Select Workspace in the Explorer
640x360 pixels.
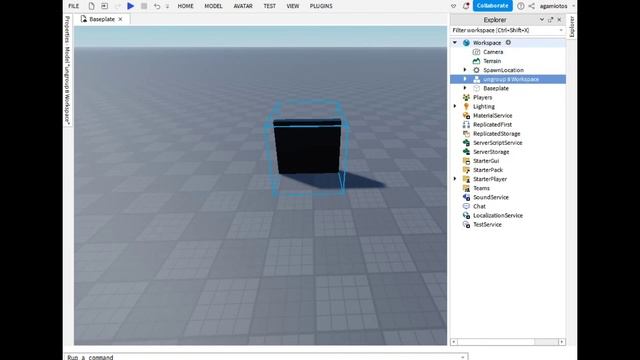487,43
